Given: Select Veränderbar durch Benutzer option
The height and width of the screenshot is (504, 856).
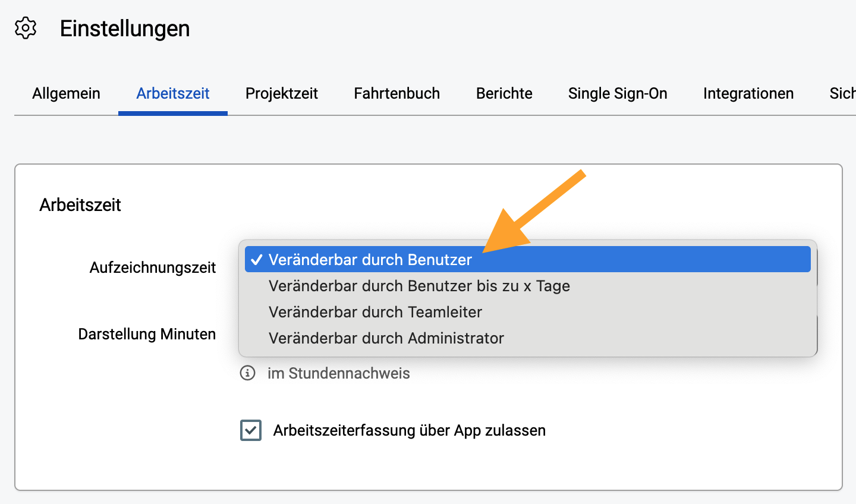Looking at the screenshot, I should [x=528, y=260].
